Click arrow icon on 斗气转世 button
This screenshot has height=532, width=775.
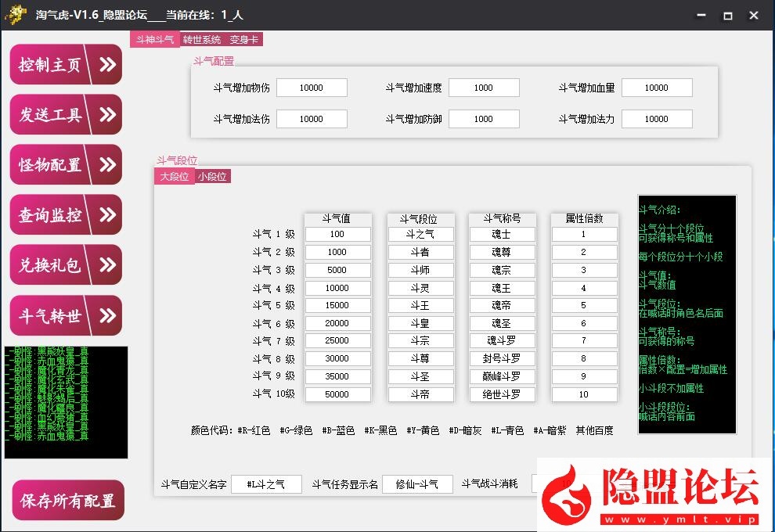pos(107,315)
